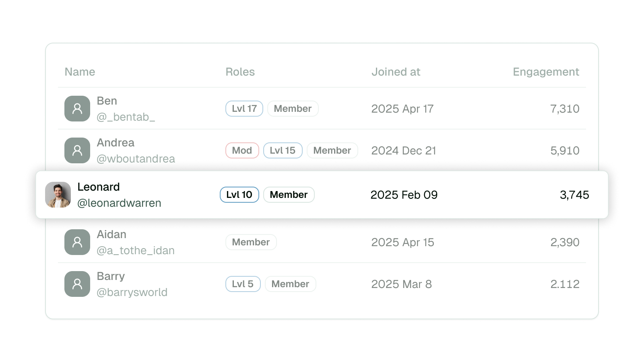This screenshot has width=644, height=362.
Task: Toggle Aidan's Member role badge
Action: pyautogui.click(x=251, y=242)
